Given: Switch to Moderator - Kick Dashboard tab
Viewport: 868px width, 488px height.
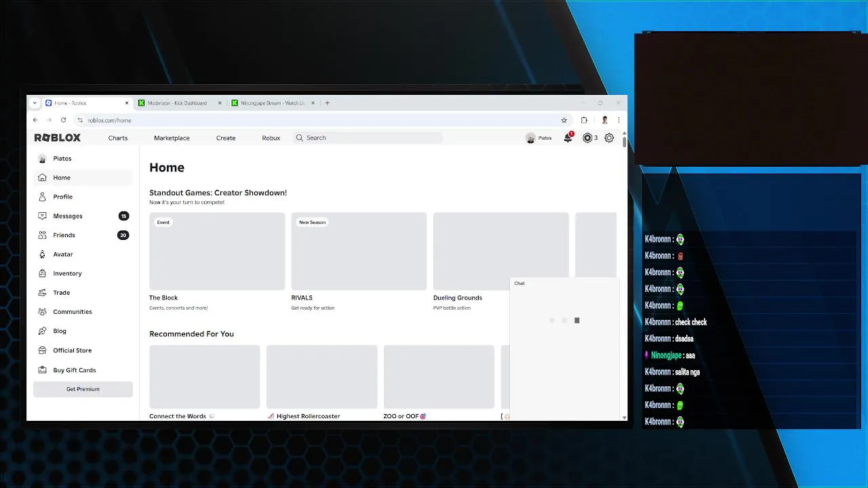Looking at the screenshot, I should (x=180, y=103).
